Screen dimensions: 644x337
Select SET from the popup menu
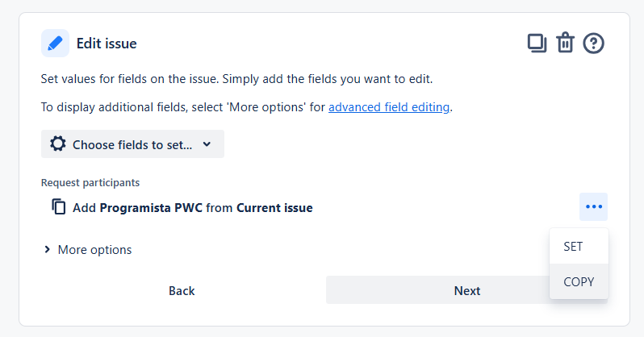(x=579, y=246)
